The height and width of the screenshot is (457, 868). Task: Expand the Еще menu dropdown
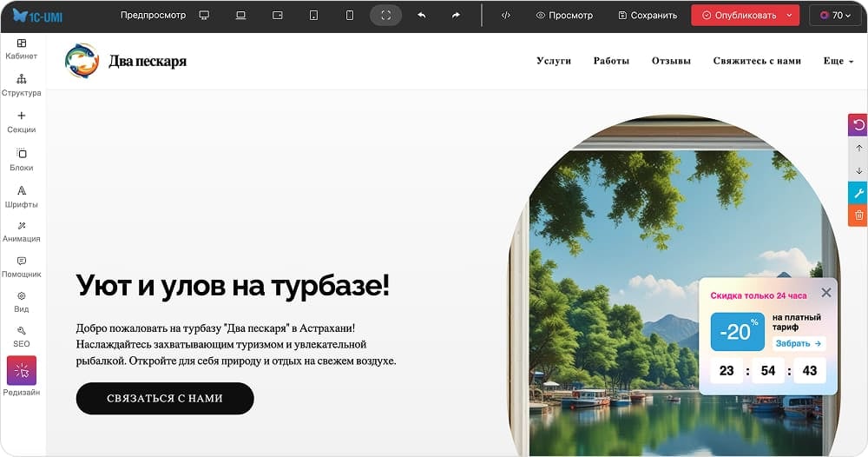[x=838, y=61]
